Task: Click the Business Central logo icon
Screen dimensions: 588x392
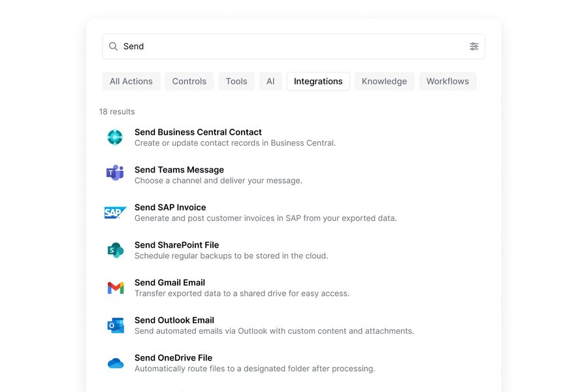Action: 115,137
